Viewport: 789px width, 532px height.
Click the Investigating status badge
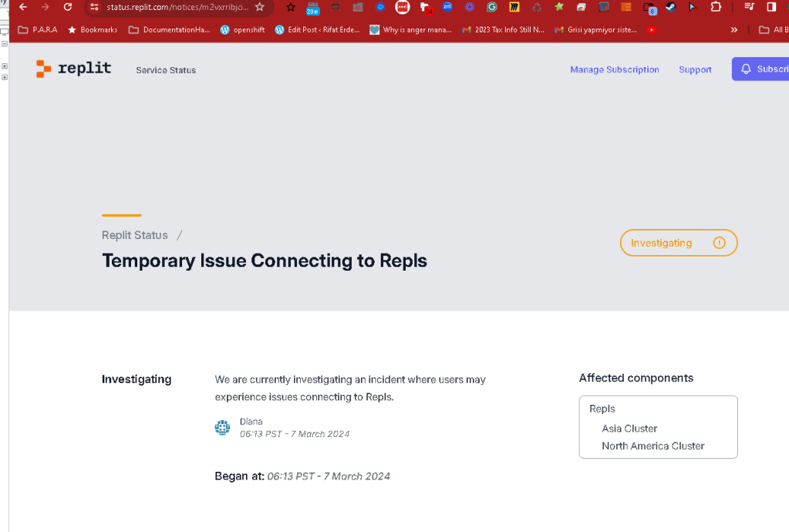coord(678,243)
